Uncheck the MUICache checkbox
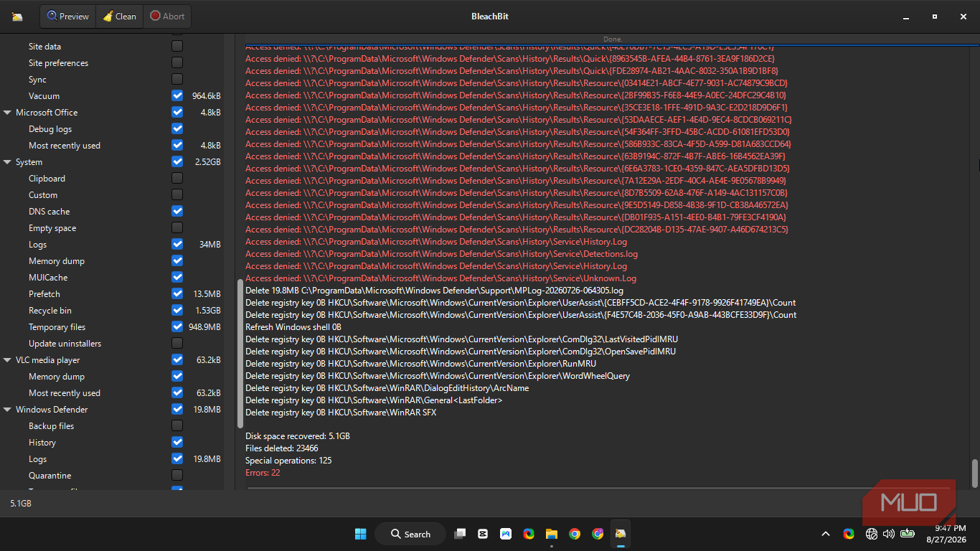This screenshot has width=980, height=551. [x=177, y=277]
